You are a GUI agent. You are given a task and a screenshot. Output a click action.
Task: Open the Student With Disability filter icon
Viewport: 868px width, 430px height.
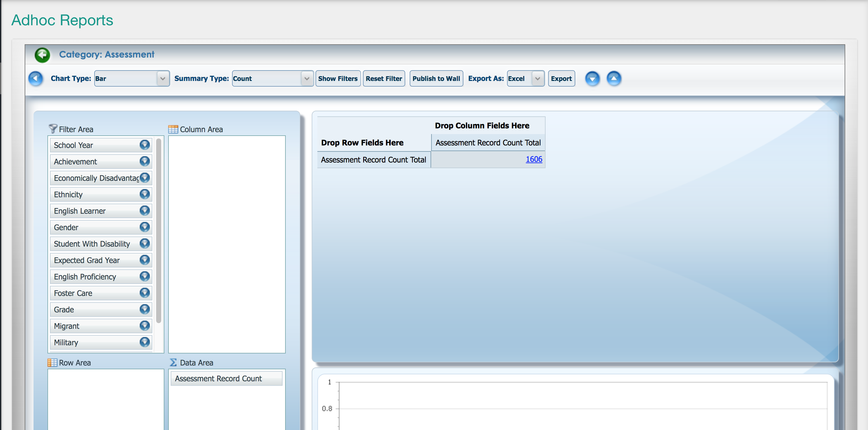pos(145,243)
